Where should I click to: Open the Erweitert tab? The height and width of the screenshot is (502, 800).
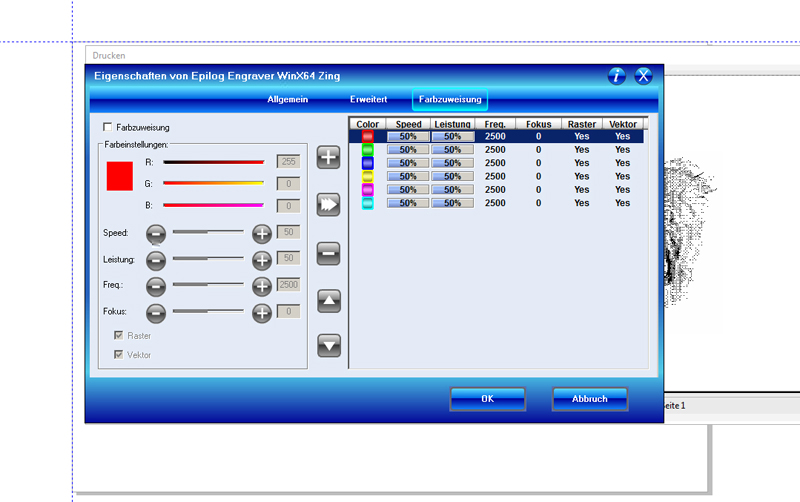tap(369, 100)
